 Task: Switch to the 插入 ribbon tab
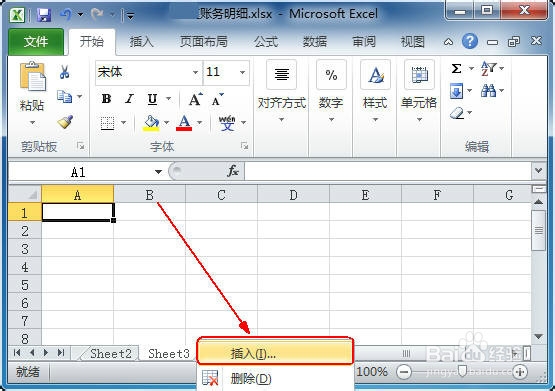142,42
